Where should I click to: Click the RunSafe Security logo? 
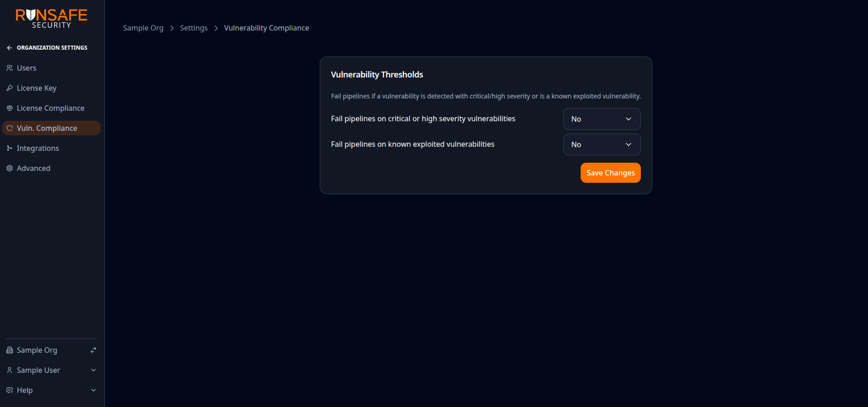pyautogui.click(x=50, y=18)
